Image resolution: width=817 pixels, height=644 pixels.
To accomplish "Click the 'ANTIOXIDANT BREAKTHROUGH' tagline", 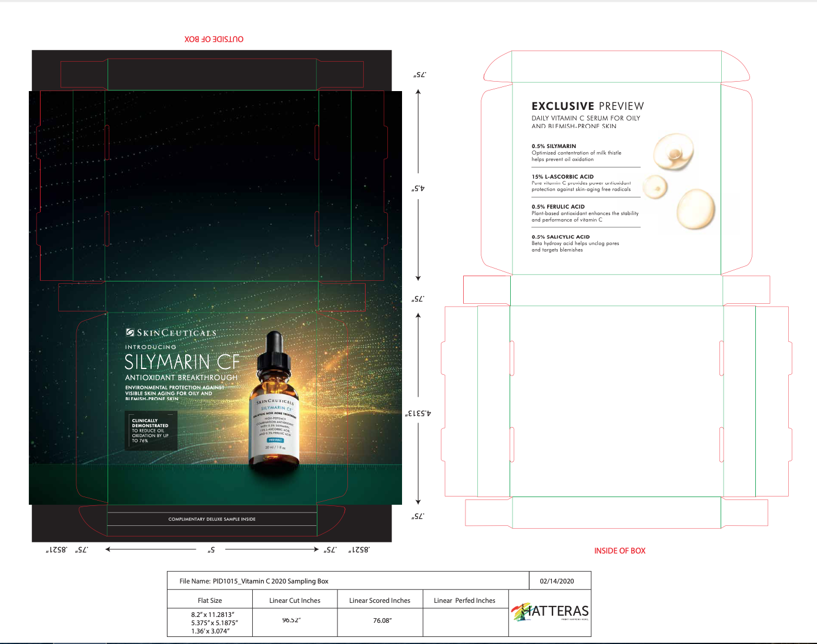I will click(182, 377).
